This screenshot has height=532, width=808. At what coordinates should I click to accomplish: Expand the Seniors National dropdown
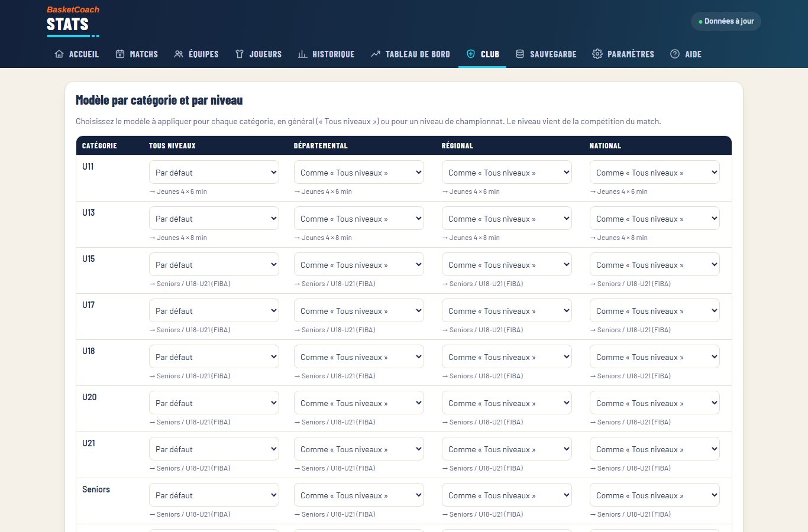click(x=655, y=495)
